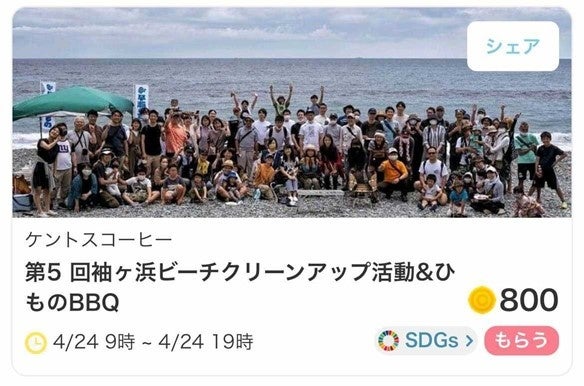Open the ケントスコーヒー organizer name

click(x=99, y=240)
